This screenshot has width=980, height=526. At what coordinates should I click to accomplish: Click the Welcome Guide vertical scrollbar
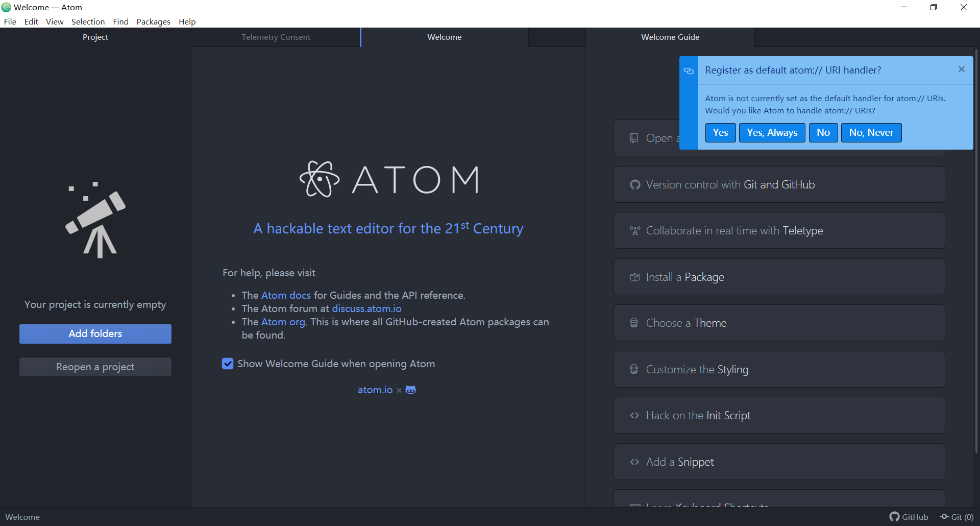pyautogui.click(x=976, y=250)
